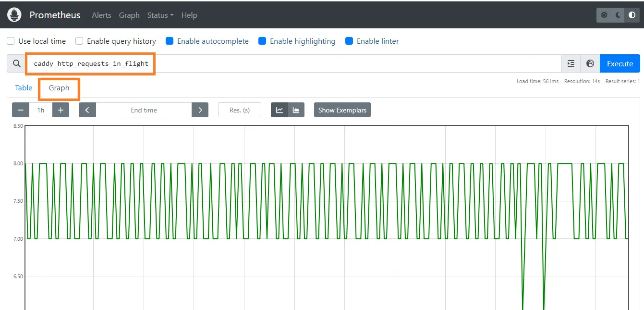Image resolution: width=644 pixels, height=310 pixels.
Task: Click the Execute button
Action: (x=620, y=63)
